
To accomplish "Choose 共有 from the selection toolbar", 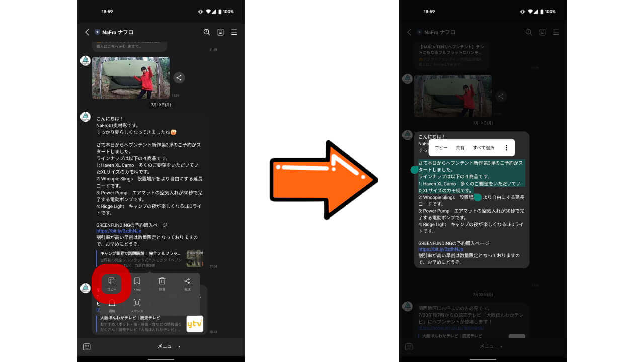I will 460,147.
